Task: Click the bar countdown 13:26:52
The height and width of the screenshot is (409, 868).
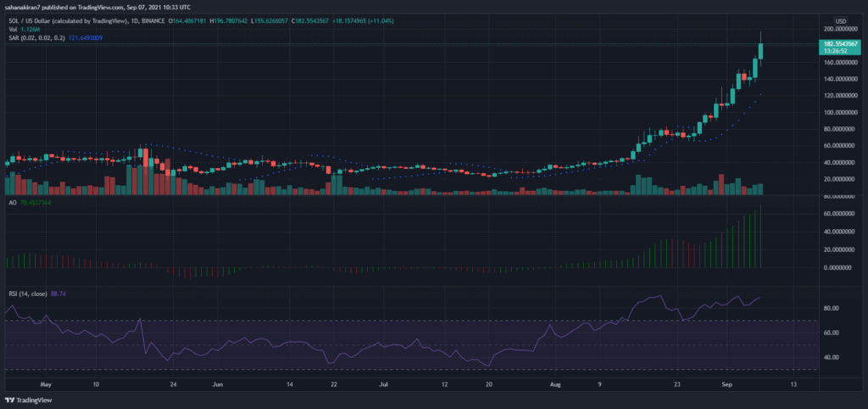Action: pos(833,50)
